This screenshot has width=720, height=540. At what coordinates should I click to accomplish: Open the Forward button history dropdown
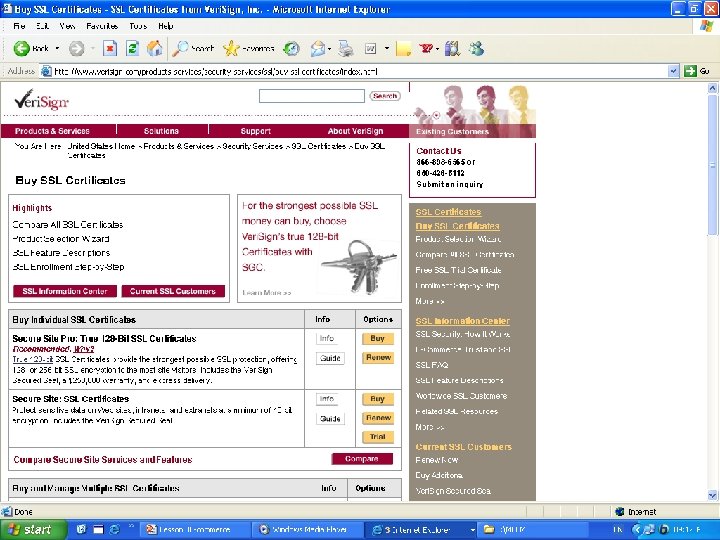point(92,48)
